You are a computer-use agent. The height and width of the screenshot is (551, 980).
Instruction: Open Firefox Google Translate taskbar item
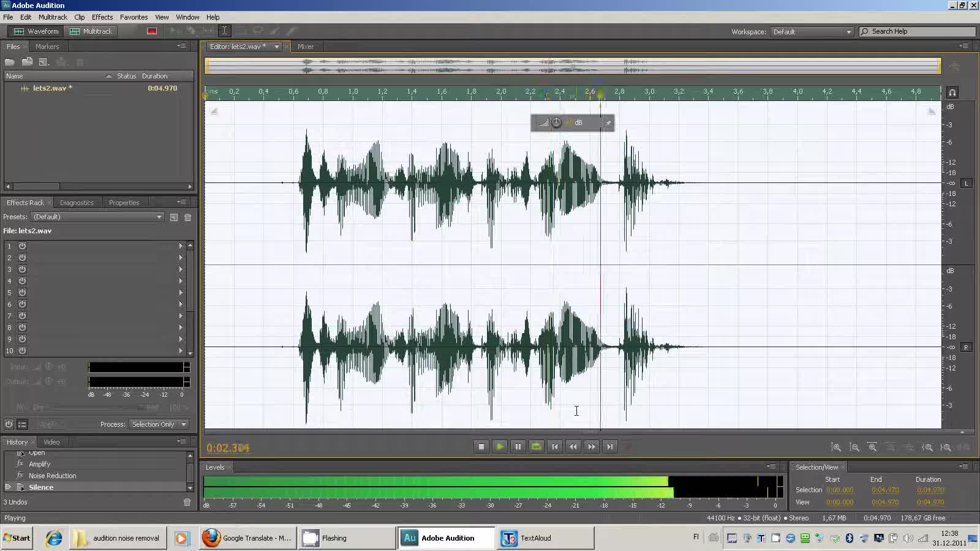(x=247, y=538)
